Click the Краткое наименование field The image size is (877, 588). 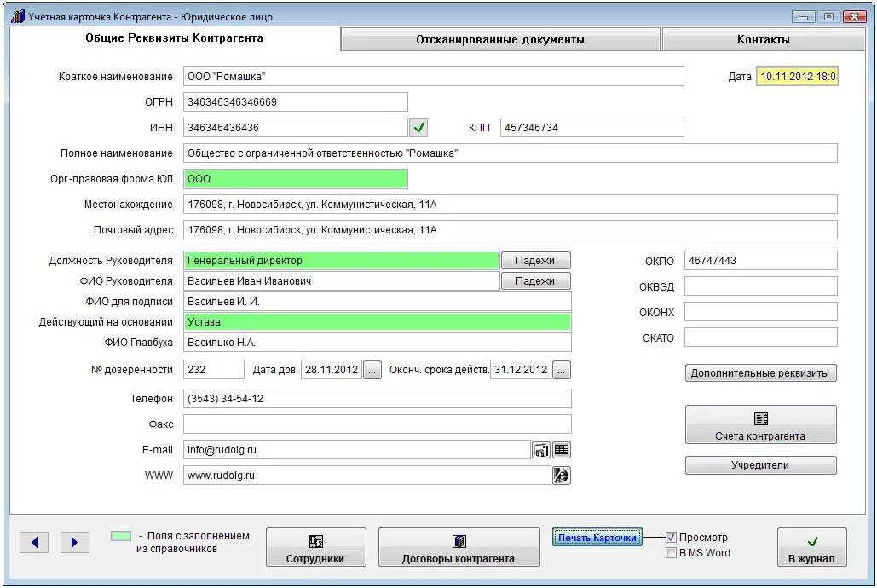(x=434, y=77)
